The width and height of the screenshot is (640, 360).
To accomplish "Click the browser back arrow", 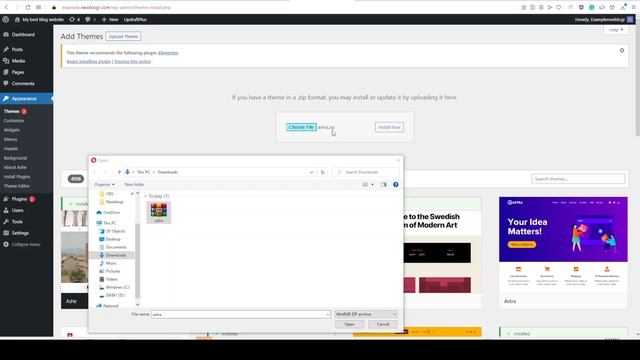I will (x=7, y=7).
